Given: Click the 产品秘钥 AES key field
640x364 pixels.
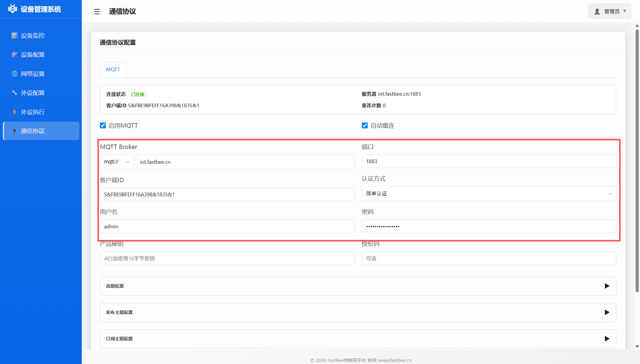Looking at the screenshot, I should pyautogui.click(x=227, y=258).
